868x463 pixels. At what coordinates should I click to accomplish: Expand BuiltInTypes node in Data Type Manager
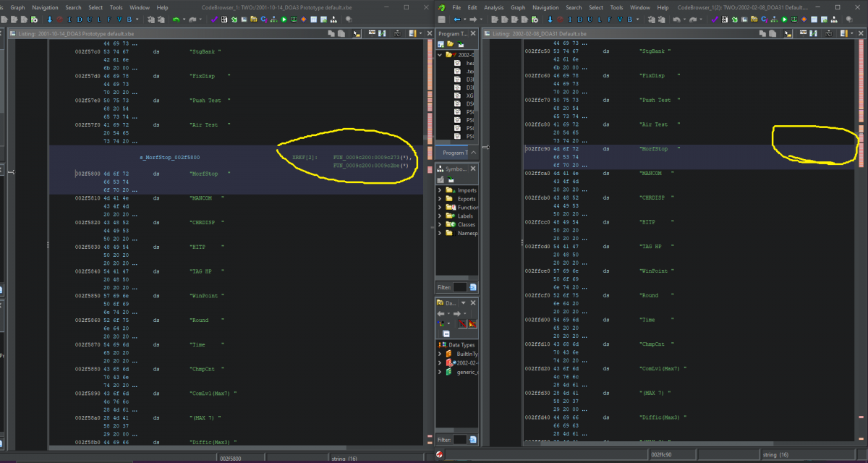click(x=439, y=354)
